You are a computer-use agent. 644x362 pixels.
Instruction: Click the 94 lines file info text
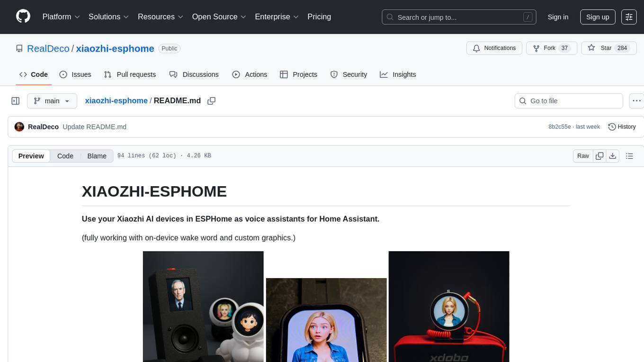[164, 156]
